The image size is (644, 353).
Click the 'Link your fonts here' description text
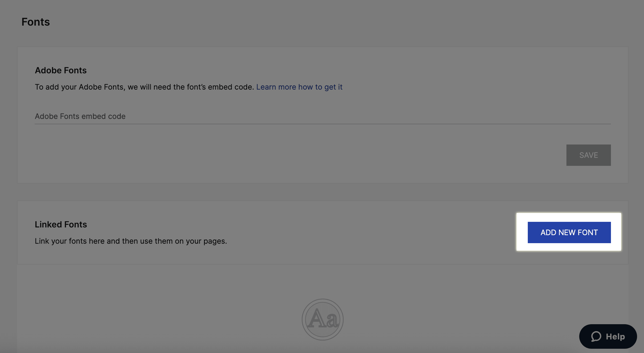point(131,241)
